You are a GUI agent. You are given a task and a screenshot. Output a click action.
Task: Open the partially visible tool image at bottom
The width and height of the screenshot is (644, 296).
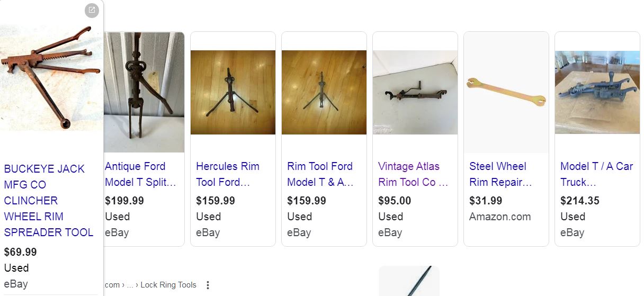(409, 282)
